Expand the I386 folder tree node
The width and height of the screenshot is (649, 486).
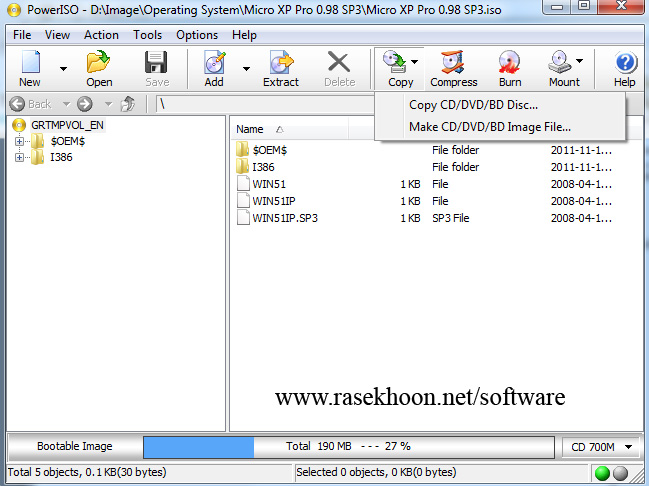tap(19, 157)
